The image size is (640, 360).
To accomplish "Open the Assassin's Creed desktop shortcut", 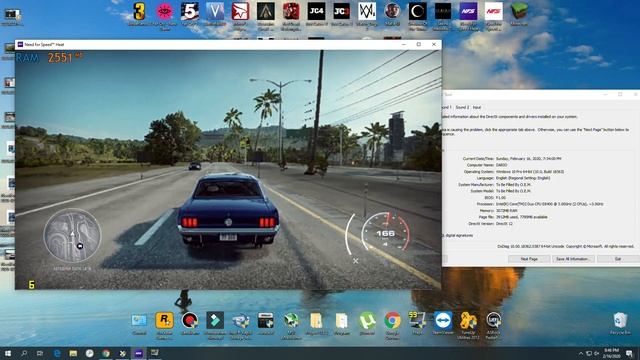I will coord(266,12).
